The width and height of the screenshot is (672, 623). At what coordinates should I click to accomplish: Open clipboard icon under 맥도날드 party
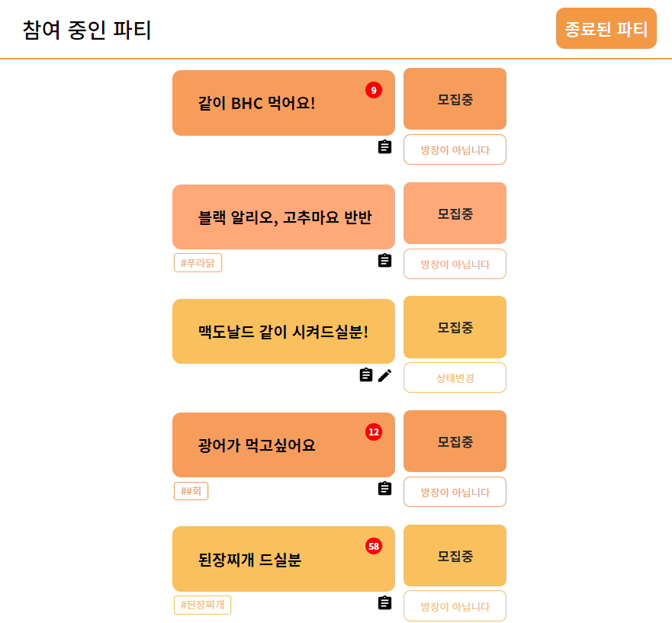click(x=365, y=374)
